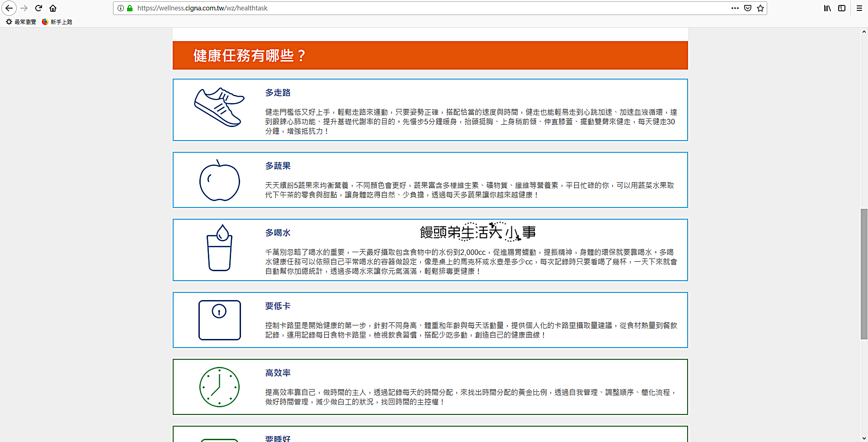The height and width of the screenshot is (442, 868).
Task: Reload the page with refresh icon
Action: 38,8
